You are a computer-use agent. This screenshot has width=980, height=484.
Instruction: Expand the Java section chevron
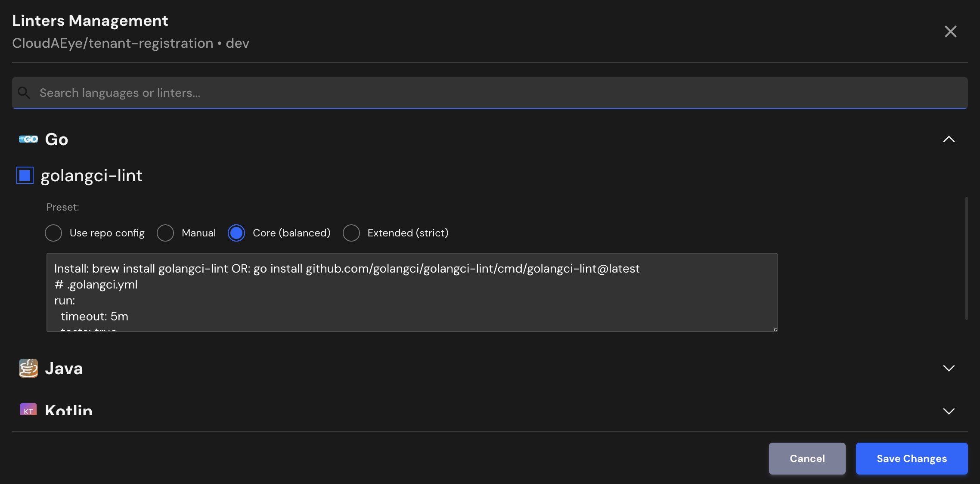tap(949, 368)
